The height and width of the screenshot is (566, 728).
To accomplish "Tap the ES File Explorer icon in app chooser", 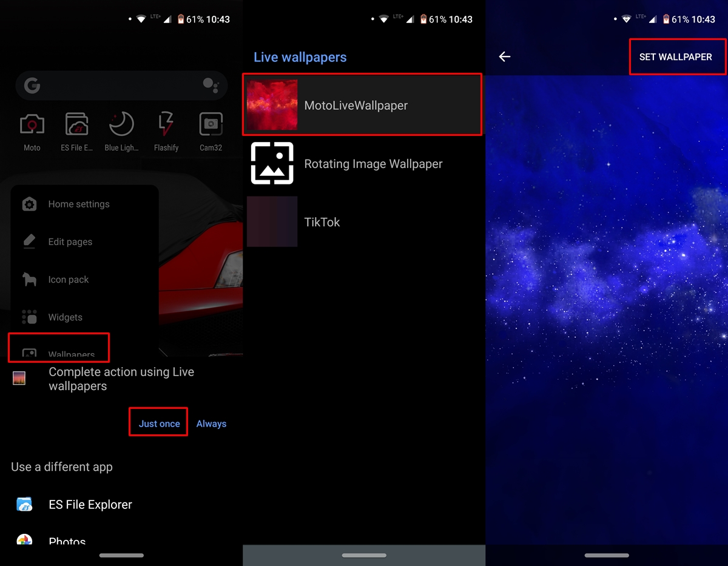I will [24, 504].
